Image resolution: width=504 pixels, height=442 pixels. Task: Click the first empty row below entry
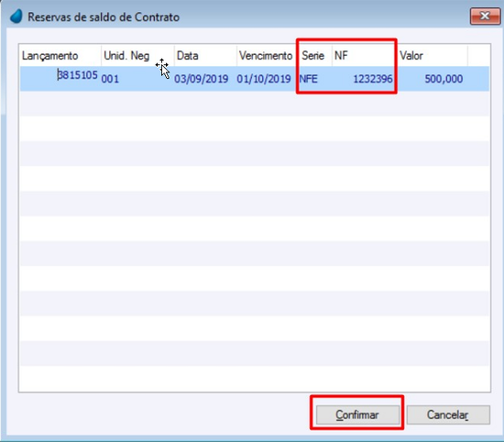tap(255, 104)
